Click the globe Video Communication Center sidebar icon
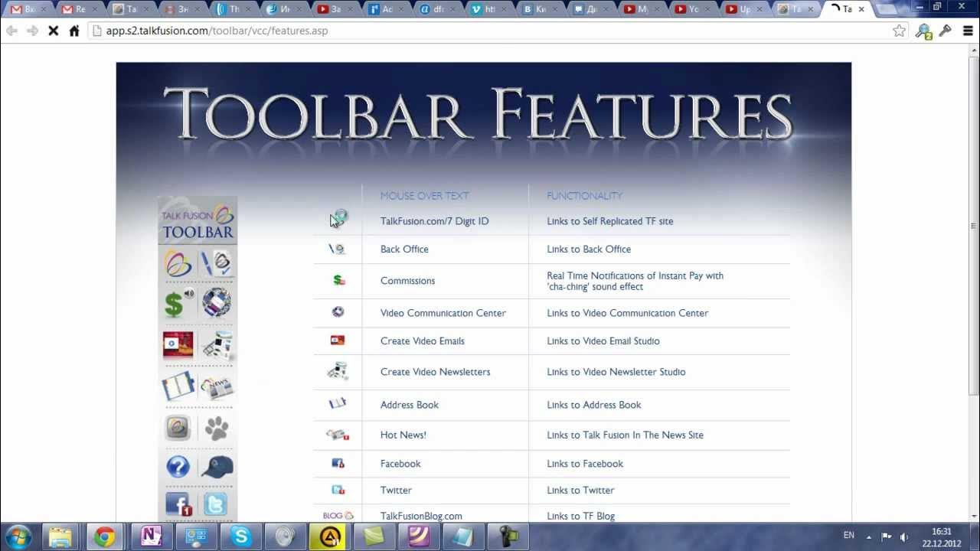Viewport: 980px width, 551px height. click(217, 303)
